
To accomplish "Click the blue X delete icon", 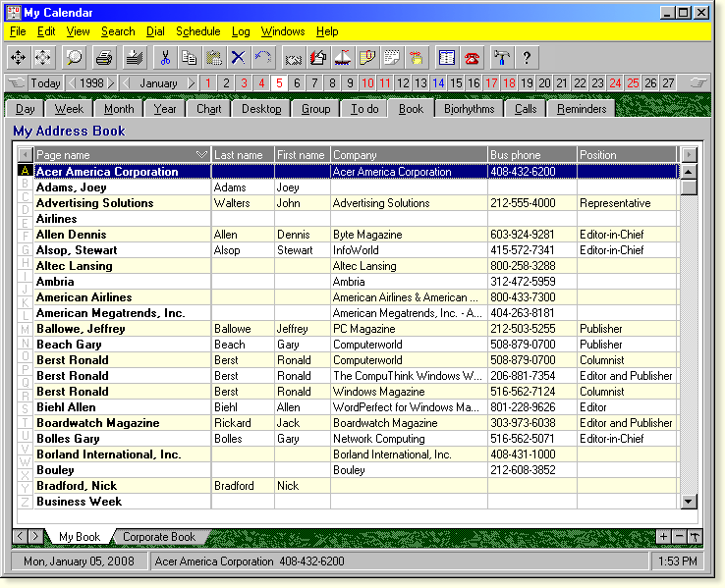I will [x=238, y=58].
